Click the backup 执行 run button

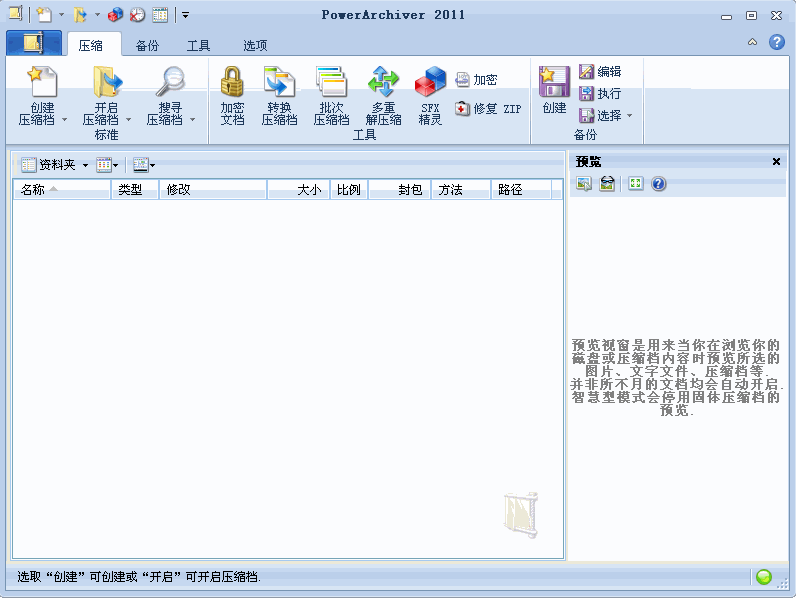[x=600, y=93]
